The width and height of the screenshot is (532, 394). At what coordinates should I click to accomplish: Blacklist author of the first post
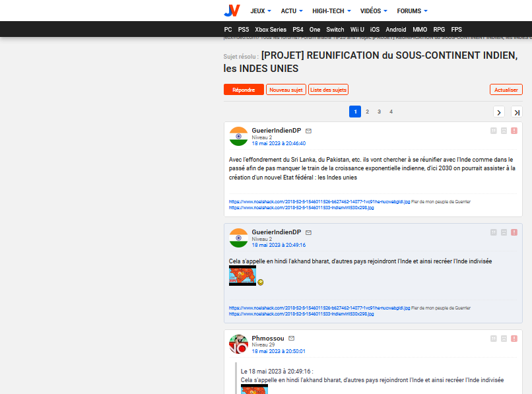click(x=504, y=131)
